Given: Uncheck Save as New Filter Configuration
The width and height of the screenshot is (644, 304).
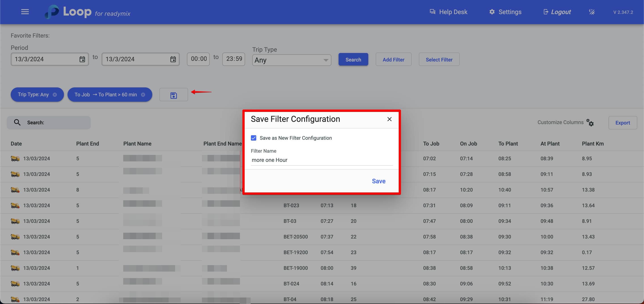Looking at the screenshot, I should coord(254,138).
